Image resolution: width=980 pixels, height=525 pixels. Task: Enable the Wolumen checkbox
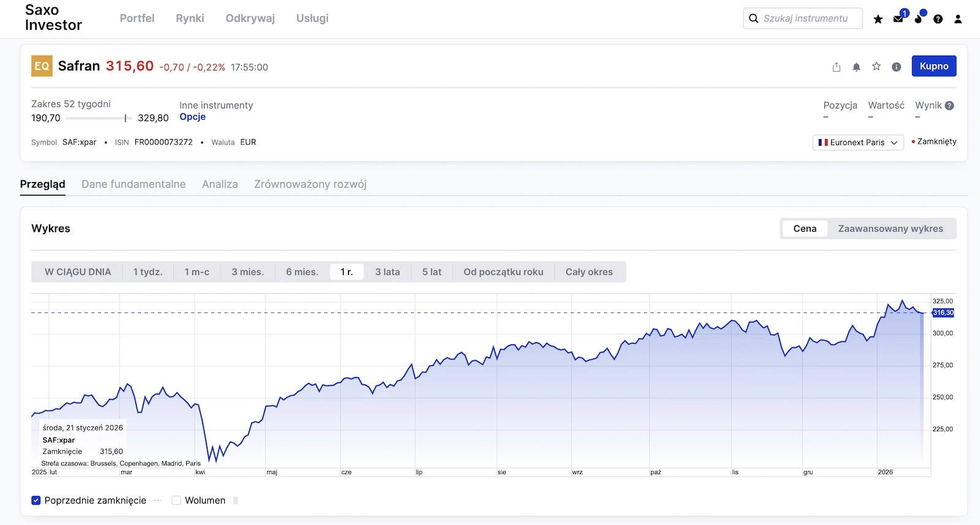tap(176, 500)
